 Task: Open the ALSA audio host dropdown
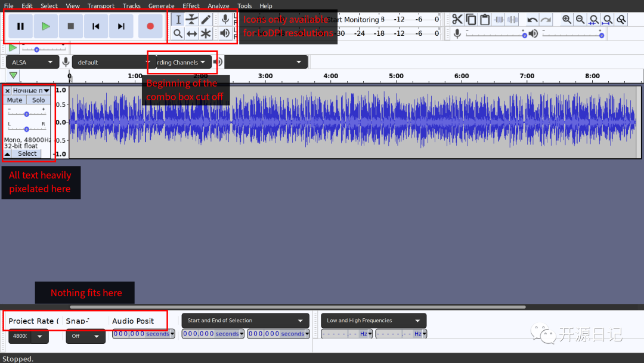click(x=32, y=62)
